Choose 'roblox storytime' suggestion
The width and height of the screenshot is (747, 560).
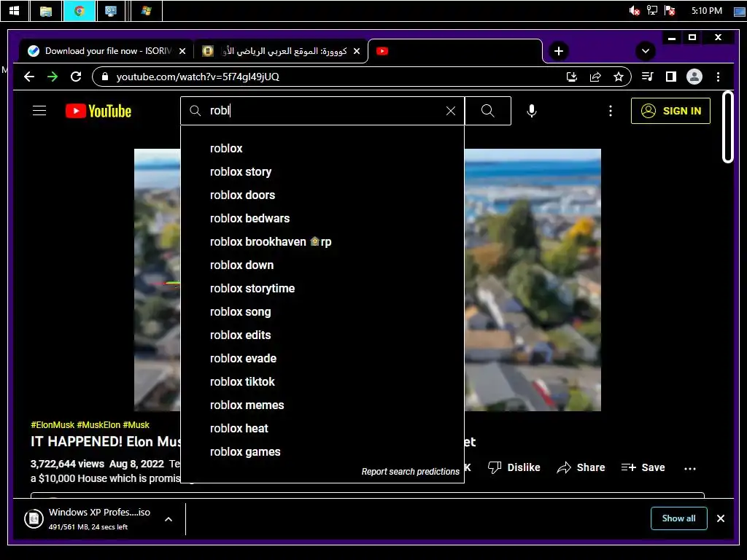(322, 289)
